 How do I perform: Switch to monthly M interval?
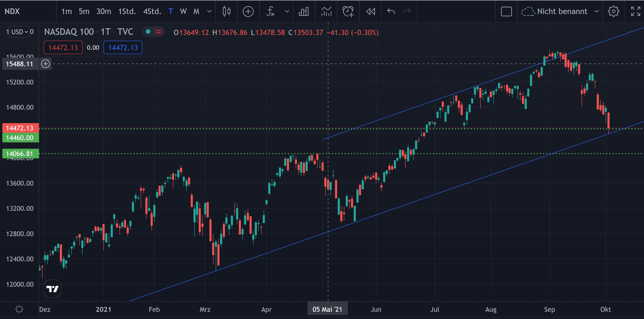197,11
